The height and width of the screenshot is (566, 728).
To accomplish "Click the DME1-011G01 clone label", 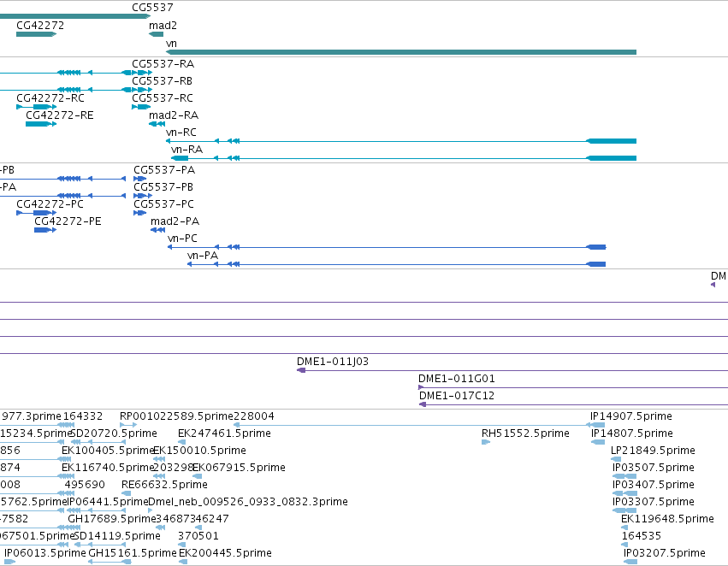I will pyautogui.click(x=457, y=379).
